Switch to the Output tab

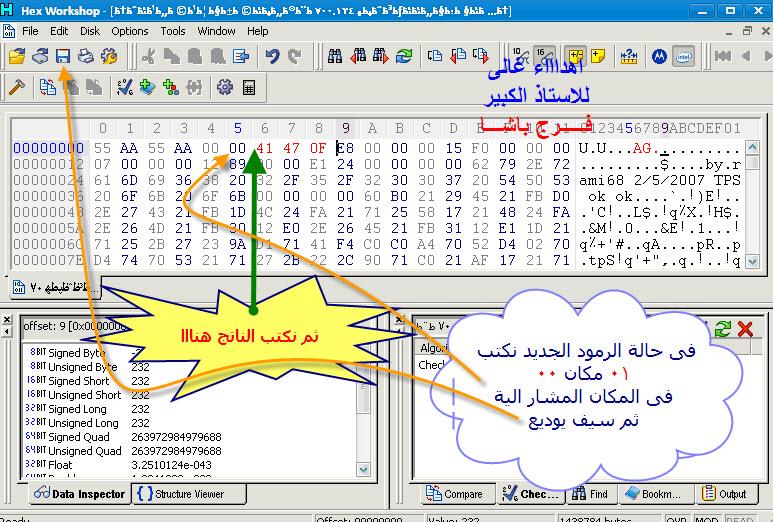pyautogui.click(x=724, y=494)
